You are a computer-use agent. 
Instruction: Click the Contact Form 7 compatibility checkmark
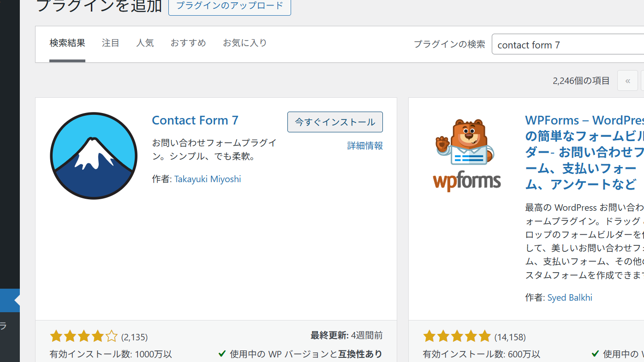tap(222, 354)
